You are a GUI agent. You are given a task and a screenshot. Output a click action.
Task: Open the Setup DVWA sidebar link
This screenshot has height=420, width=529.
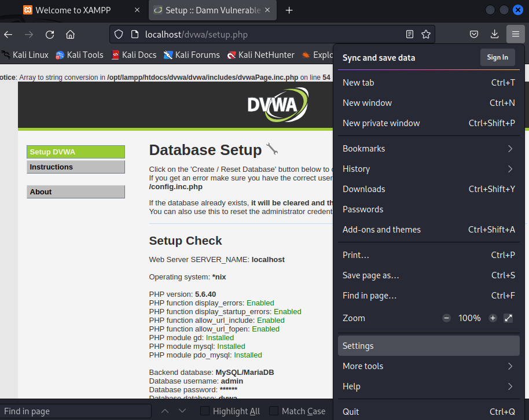tap(76, 152)
